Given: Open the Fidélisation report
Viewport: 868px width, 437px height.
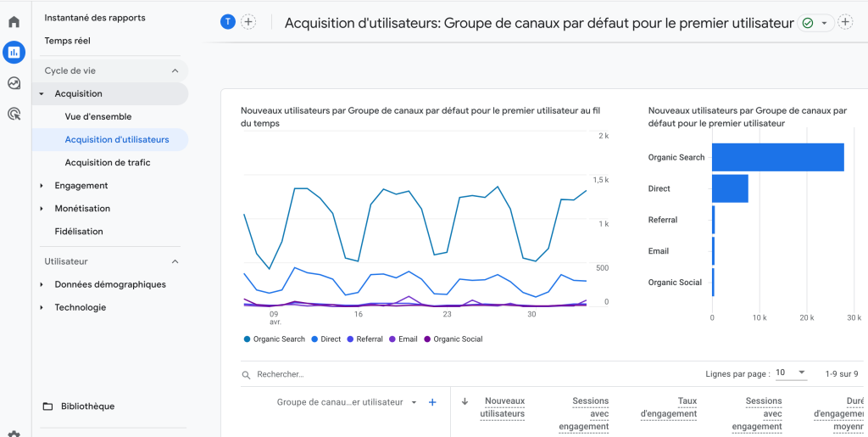Looking at the screenshot, I should pyautogui.click(x=79, y=232).
